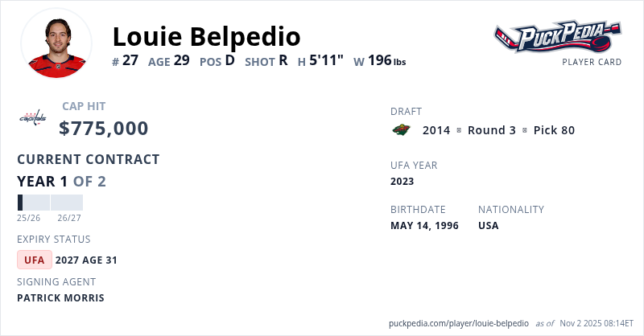Click the Pick 80 draft text
Screen dimensions: 644x336
click(x=554, y=130)
